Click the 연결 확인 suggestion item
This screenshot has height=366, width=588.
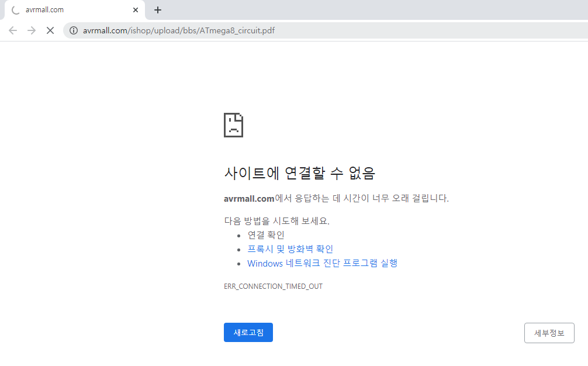pyautogui.click(x=266, y=235)
